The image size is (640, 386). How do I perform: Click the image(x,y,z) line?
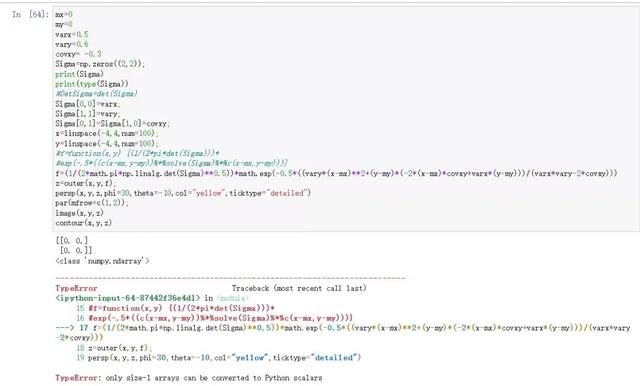pyautogui.click(x=80, y=213)
